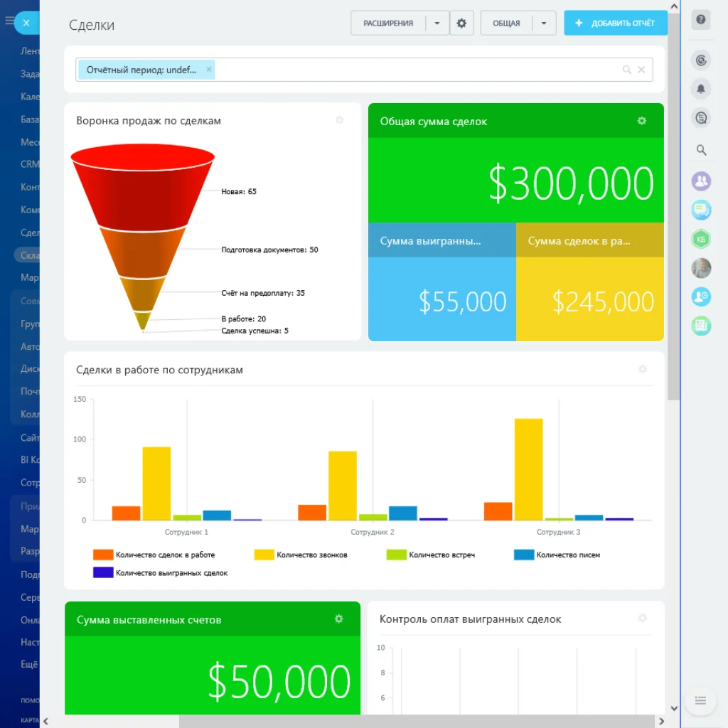Click the notifications bell icon
The height and width of the screenshot is (728, 728).
pos(701,89)
